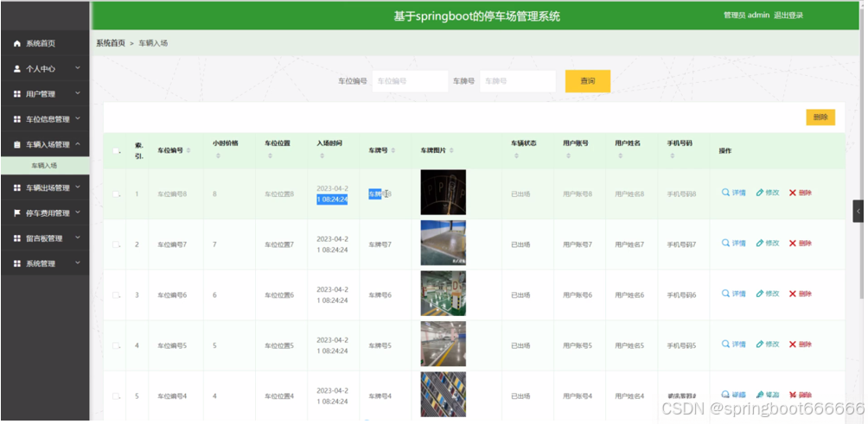Click the 车位位置8 cell text
Screen dimensions: 868x424
(x=279, y=194)
